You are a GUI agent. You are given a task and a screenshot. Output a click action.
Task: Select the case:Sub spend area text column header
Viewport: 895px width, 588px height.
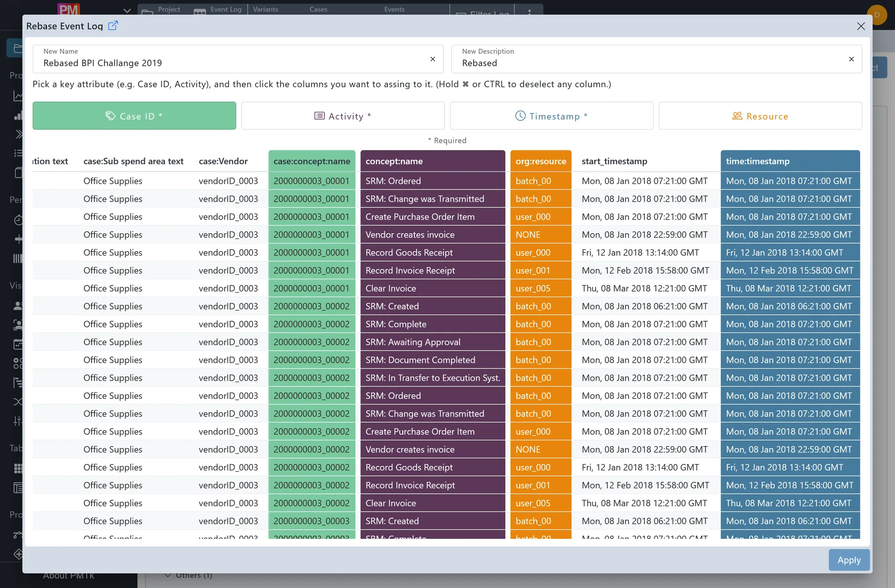[133, 161]
